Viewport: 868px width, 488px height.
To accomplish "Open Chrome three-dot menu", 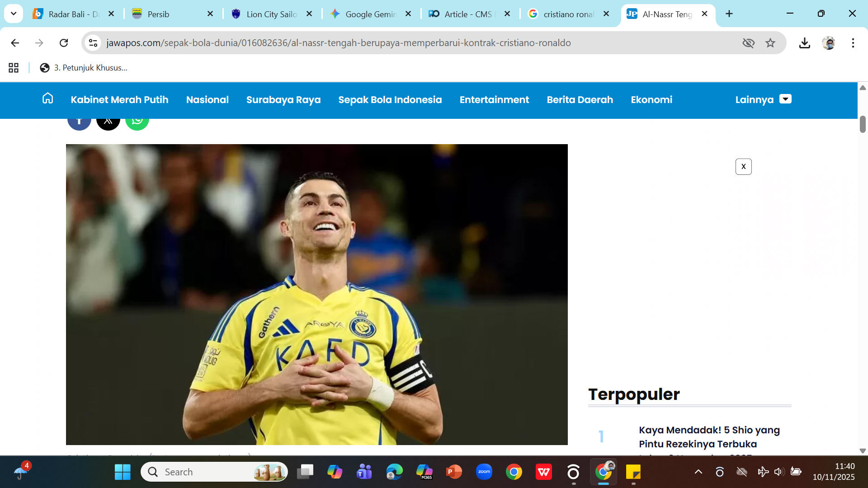I will click(x=853, y=43).
